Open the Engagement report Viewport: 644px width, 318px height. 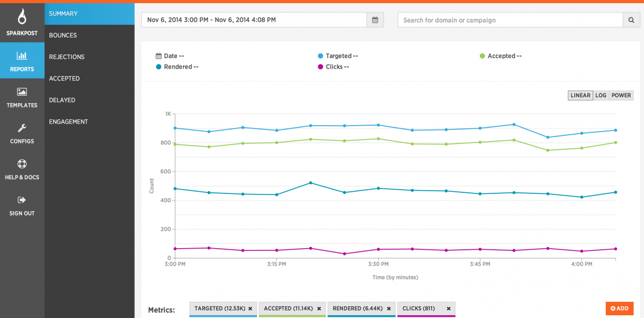click(x=68, y=122)
